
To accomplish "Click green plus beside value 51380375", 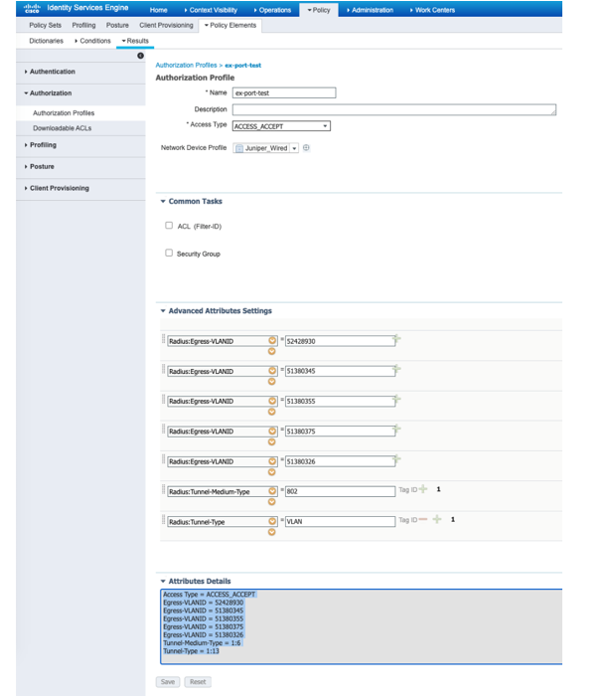I will (396, 430).
